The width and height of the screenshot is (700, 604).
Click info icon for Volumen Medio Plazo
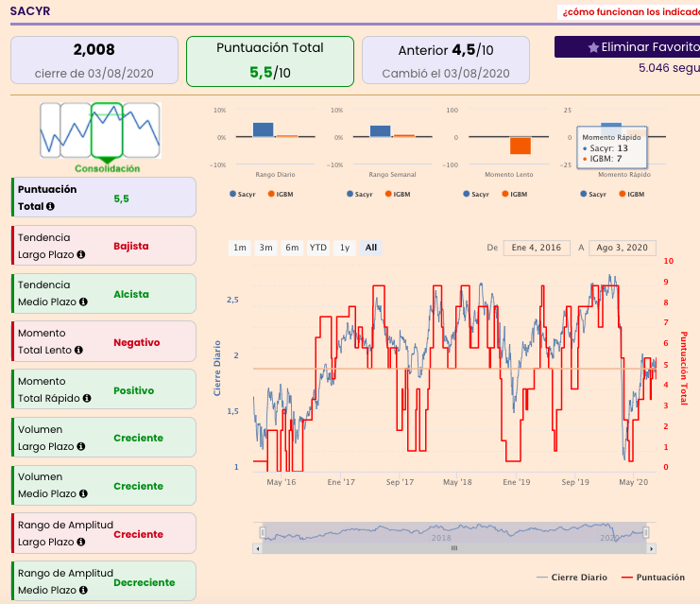[83, 493]
